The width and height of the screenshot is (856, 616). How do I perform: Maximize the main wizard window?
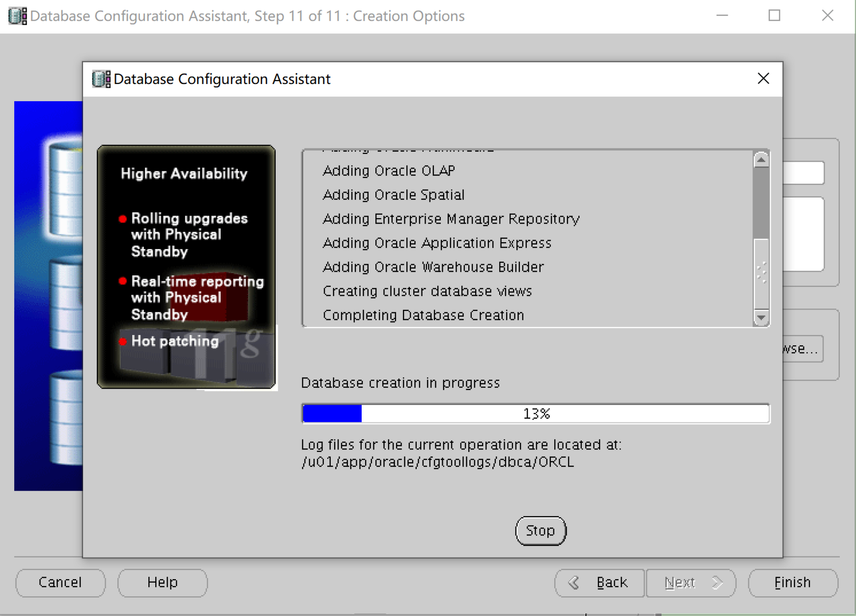774,16
